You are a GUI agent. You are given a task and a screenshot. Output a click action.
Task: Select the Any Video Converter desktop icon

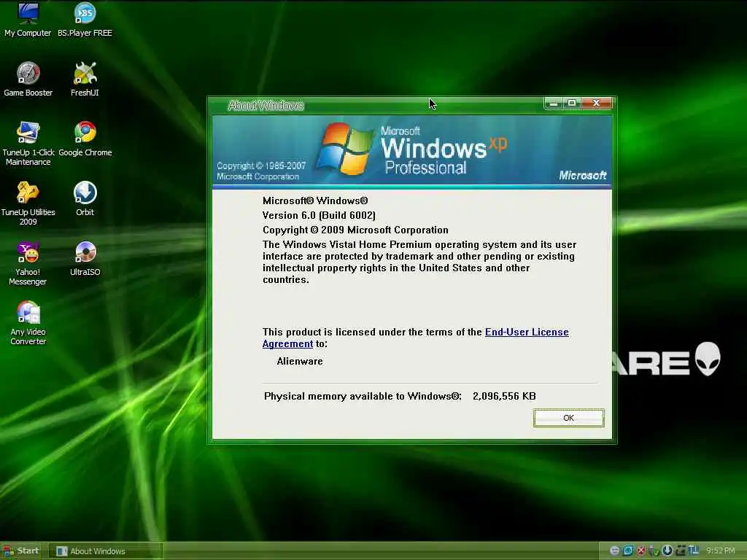tap(28, 323)
